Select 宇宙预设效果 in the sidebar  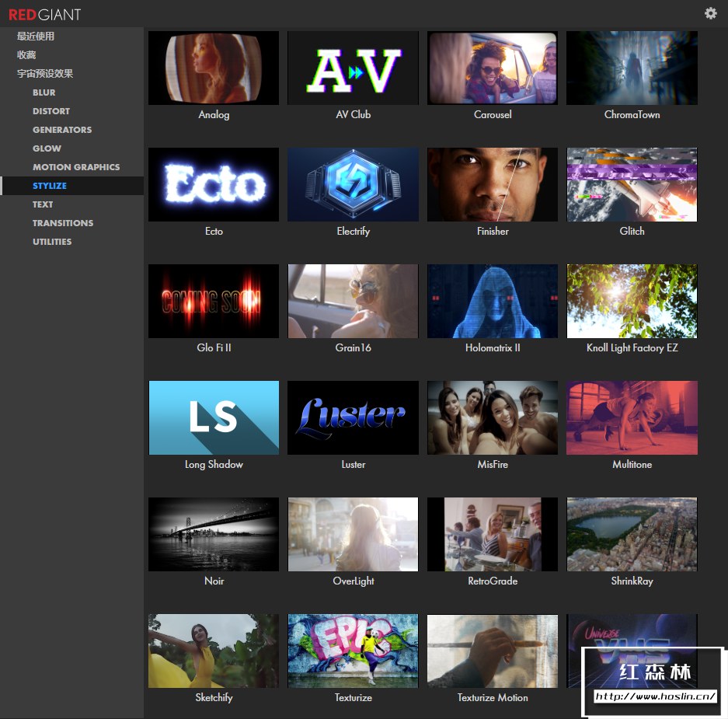click(x=45, y=73)
